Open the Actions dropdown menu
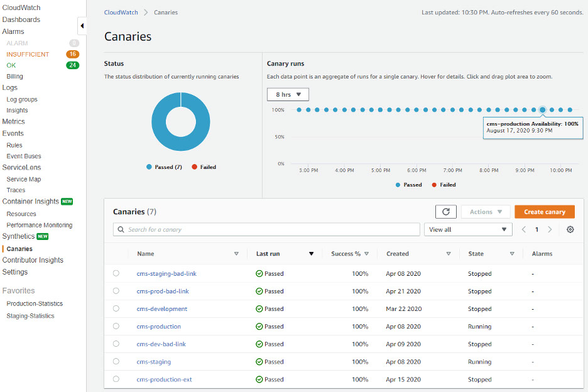 [x=485, y=212]
